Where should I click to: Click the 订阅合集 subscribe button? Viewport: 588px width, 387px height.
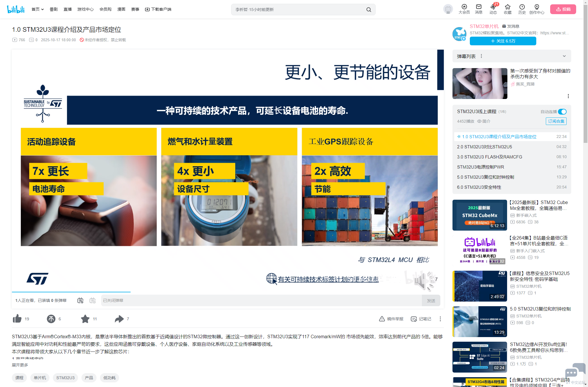pyautogui.click(x=556, y=121)
